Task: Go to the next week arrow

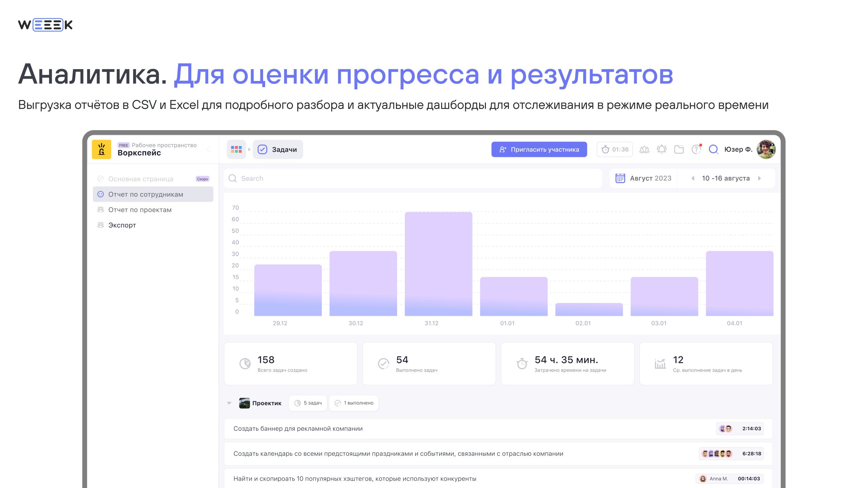Action: [759, 178]
